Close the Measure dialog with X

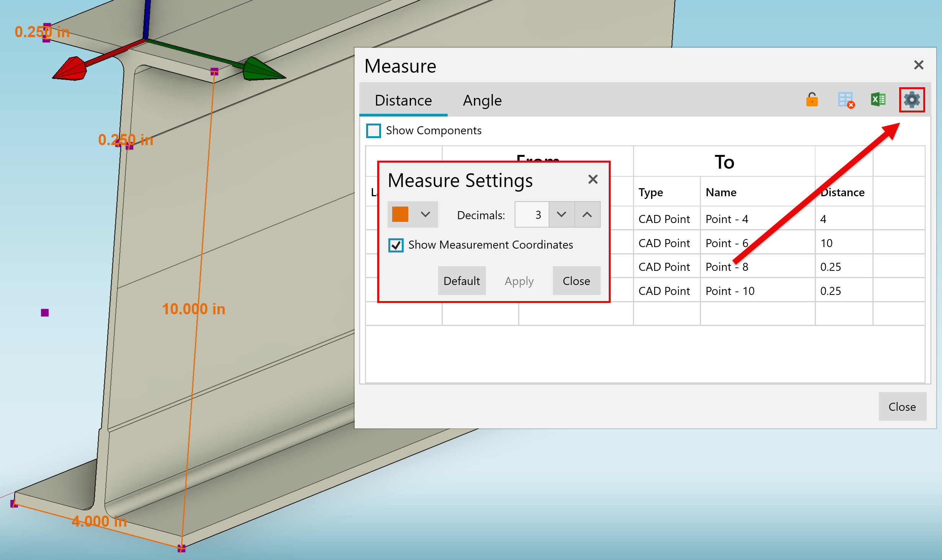coord(919,65)
